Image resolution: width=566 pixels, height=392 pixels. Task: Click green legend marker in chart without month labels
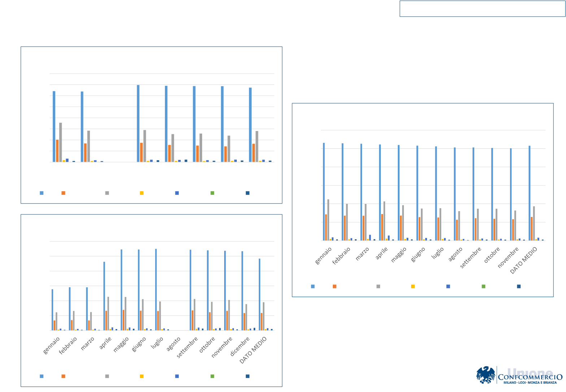coord(213,193)
